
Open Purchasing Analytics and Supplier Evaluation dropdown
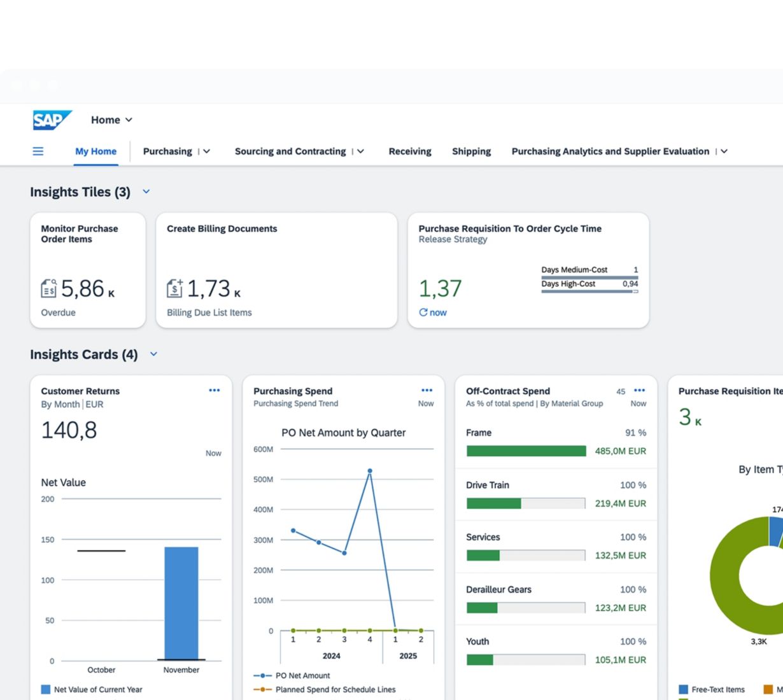(x=724, y=151)
